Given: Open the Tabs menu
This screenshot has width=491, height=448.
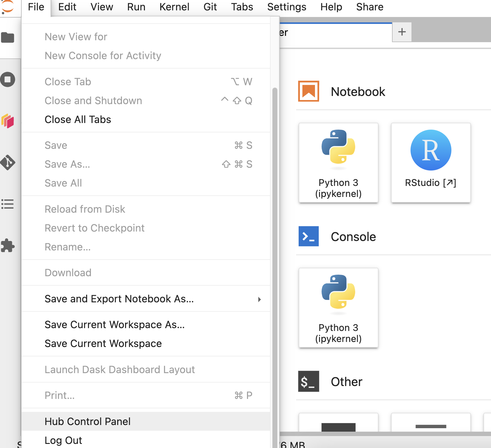Looking at the screenshot, I should (242, 7).
